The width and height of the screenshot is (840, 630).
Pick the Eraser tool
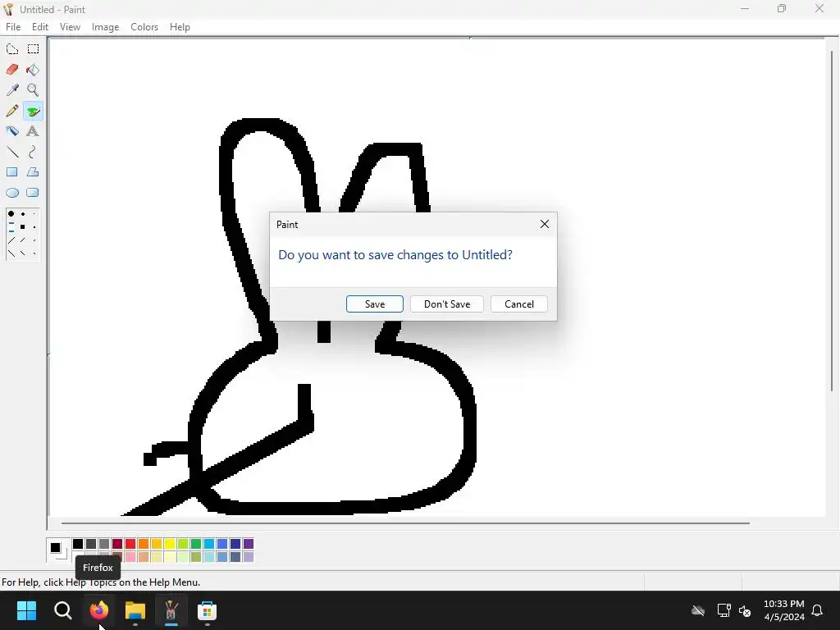point(12,70)
